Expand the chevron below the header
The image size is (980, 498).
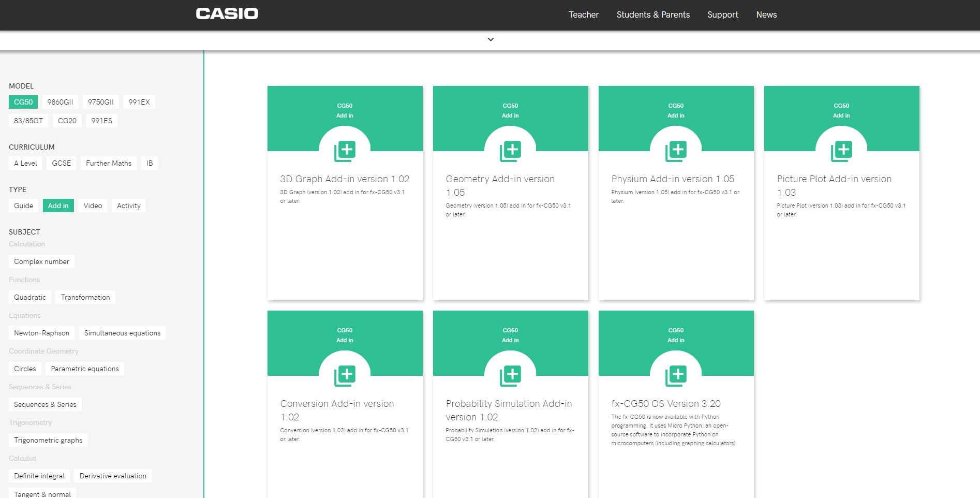tap(491, 39)
